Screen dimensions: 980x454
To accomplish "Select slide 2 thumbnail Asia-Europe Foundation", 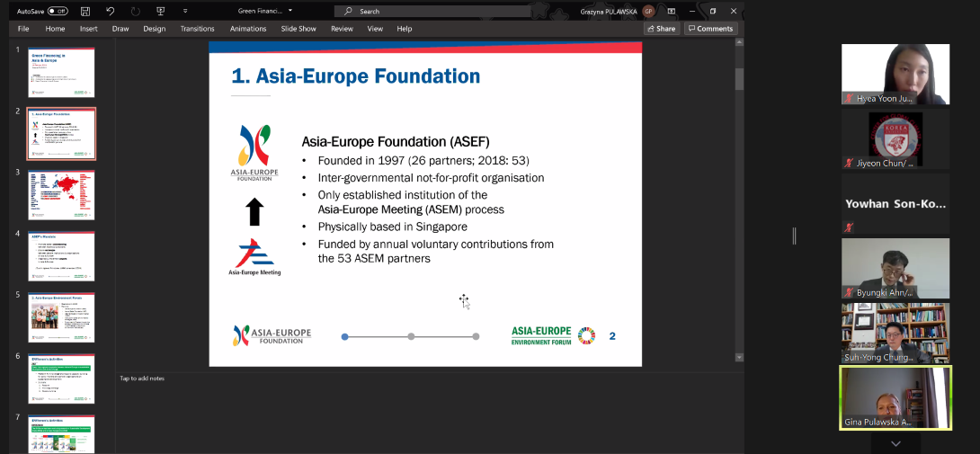I will (x=61, y=134).
